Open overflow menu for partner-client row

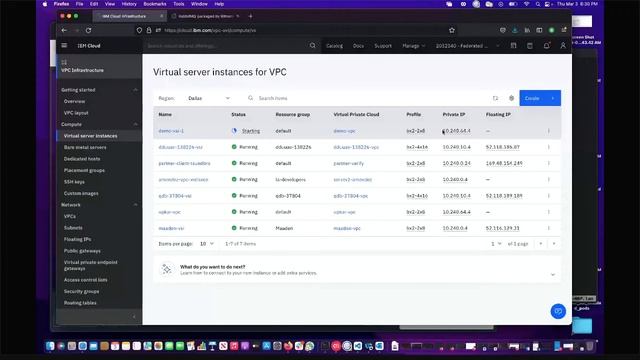click(549, 163)
